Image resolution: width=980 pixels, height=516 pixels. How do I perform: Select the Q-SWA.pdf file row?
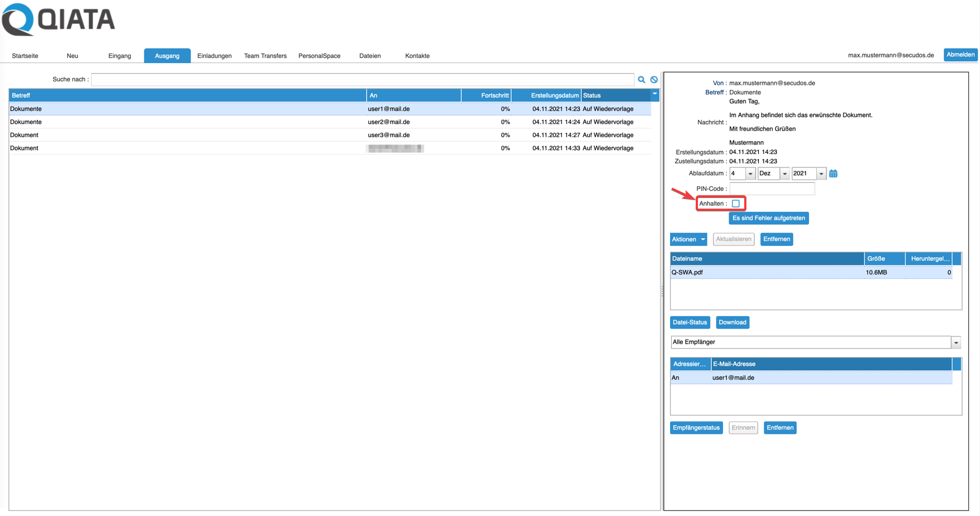point(766,273)
